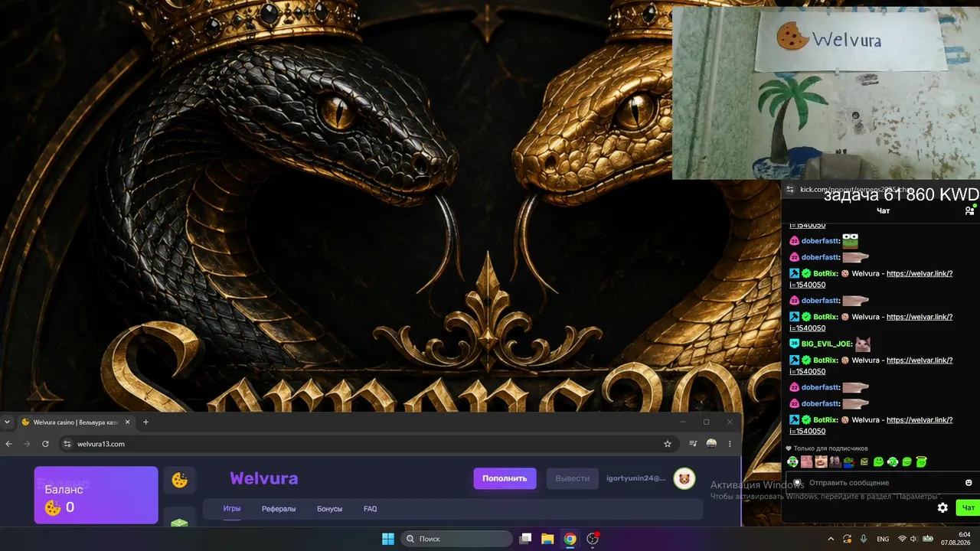This screenshot has width=980, height=551.
Task: Click the Chrome taskbar icon
Action: pyautogui.click(x=570, y=539)
